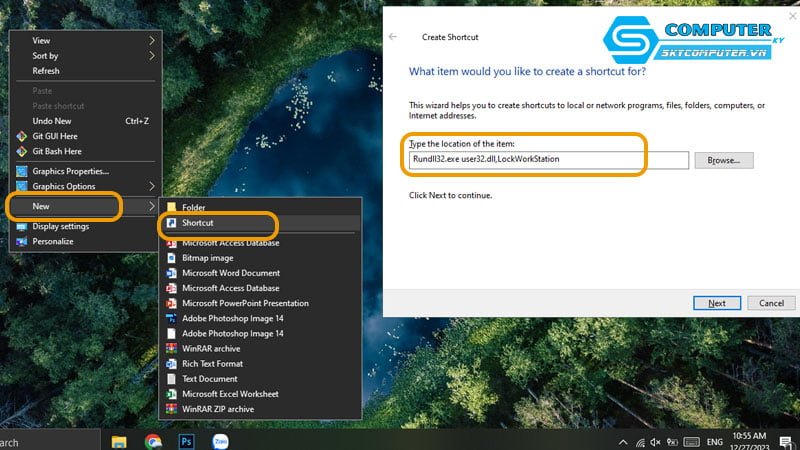Click the ENG language indicator

(x=716, y=441)
